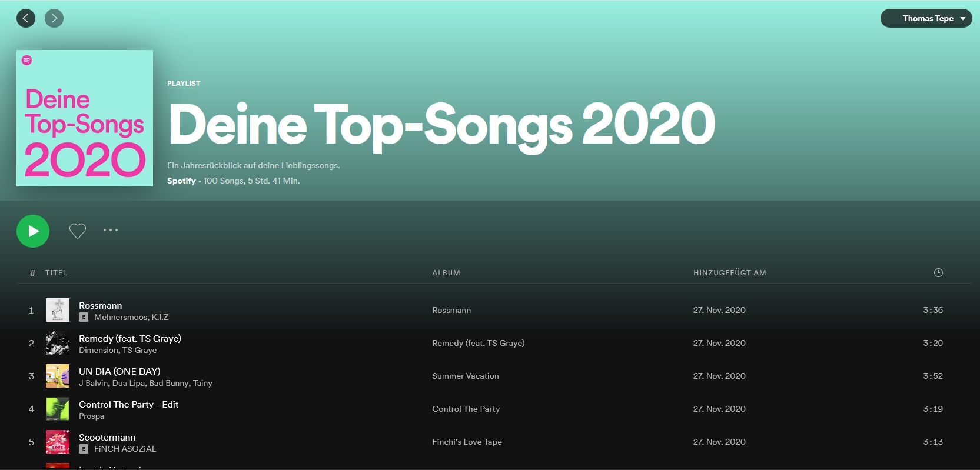Click the 3:19 duration of Control The Party

(933, 409)
